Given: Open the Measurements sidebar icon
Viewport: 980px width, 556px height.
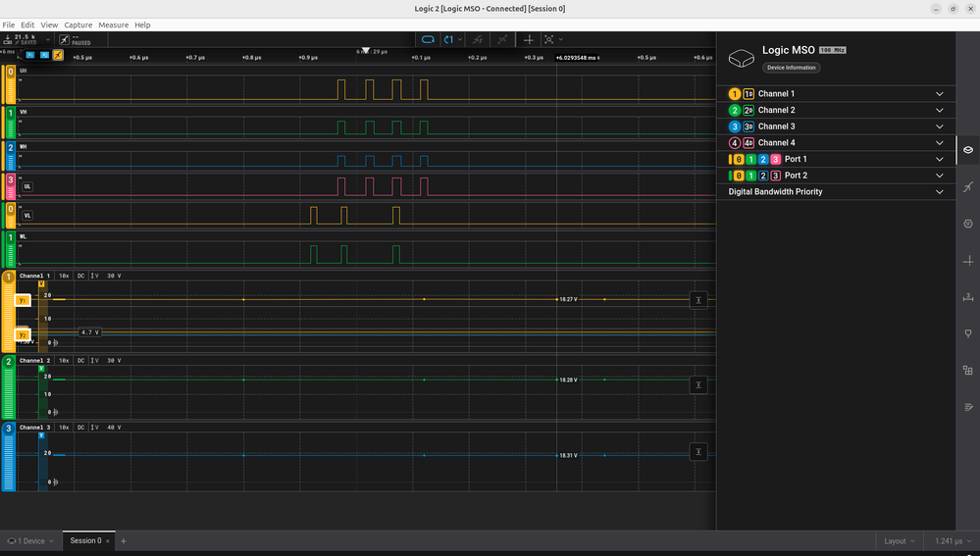Looking at the screenshot, I should (968, 297).
